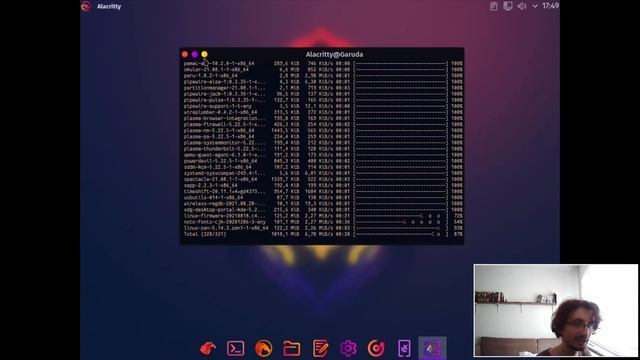Open the FireDragon browser from the dock
The width and height of the screenshot is (640, 360).
[264, 348]
